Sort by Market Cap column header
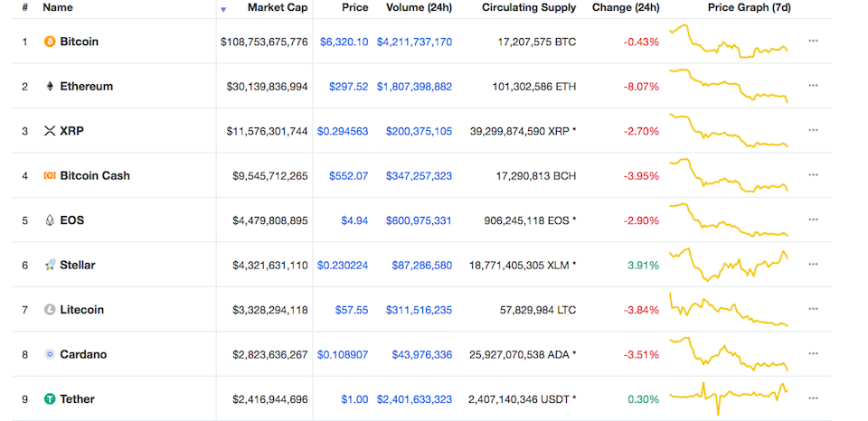Viewport: 868px width, 421px height. [x=278, y=8]
